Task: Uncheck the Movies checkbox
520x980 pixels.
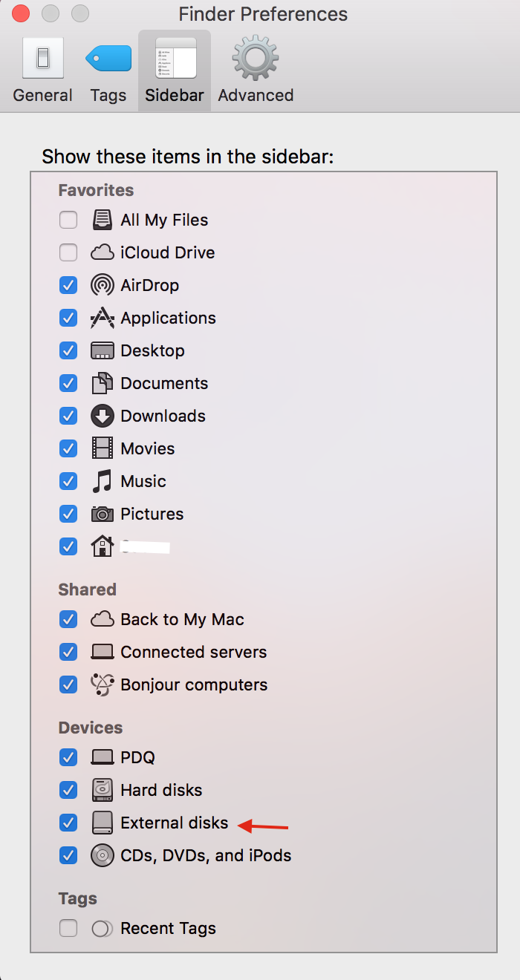Action: [x=68, y=448]
